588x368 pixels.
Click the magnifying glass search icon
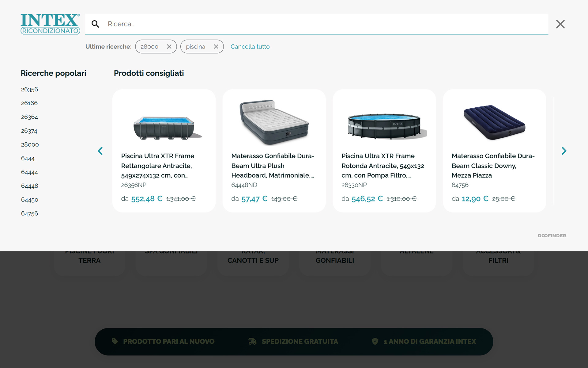[95, 24]
